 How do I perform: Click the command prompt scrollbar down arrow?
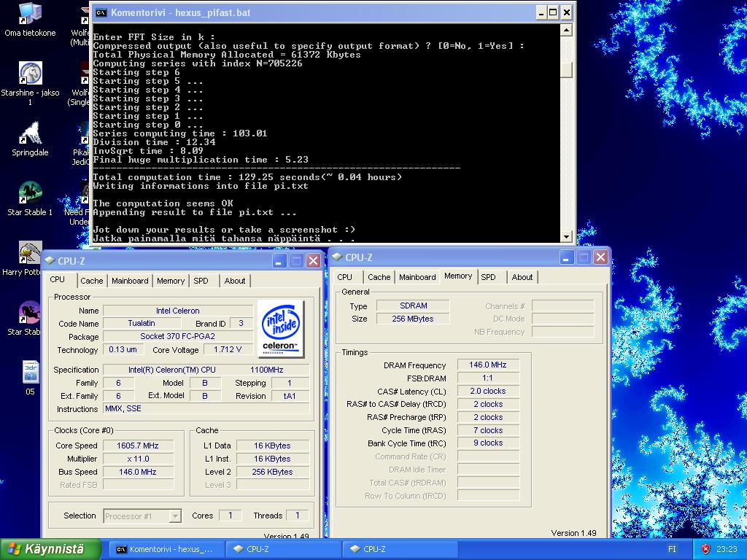click(x=566, y=236)
